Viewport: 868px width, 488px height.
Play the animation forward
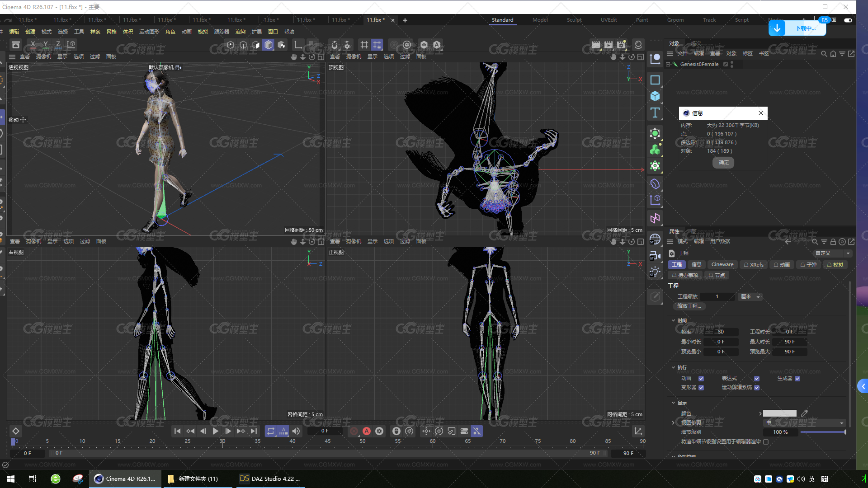(216, 431)
